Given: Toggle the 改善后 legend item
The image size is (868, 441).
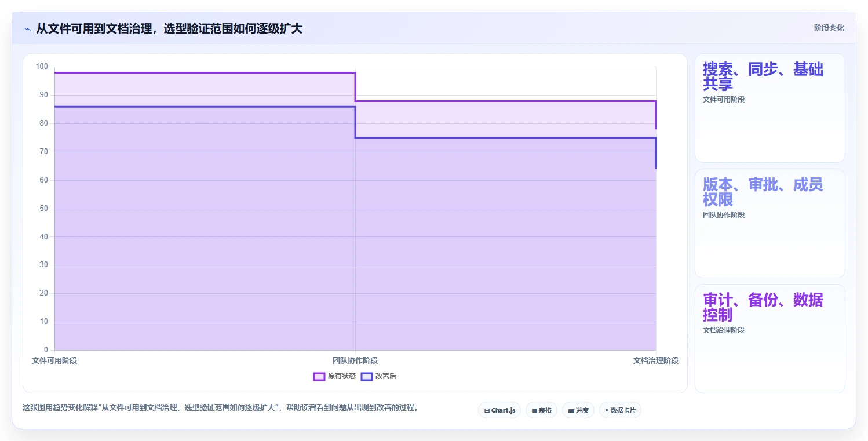Looking at the screenshot, I should coord(378,376).
